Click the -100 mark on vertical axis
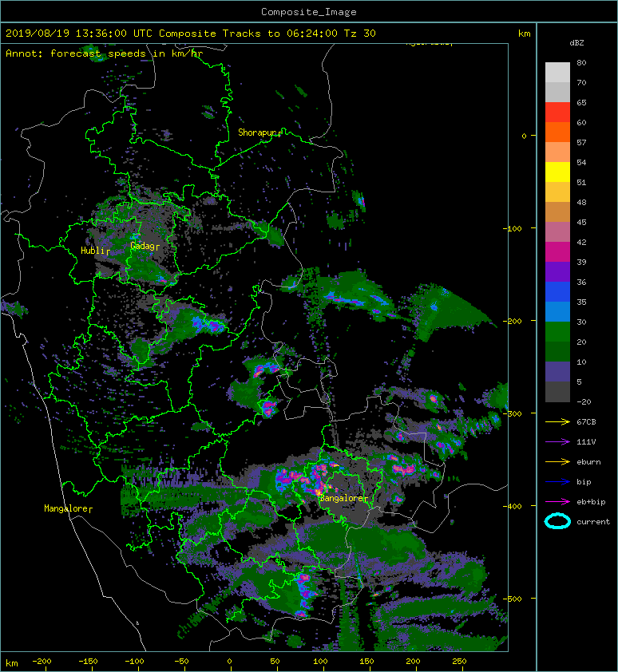 point(513,228)
